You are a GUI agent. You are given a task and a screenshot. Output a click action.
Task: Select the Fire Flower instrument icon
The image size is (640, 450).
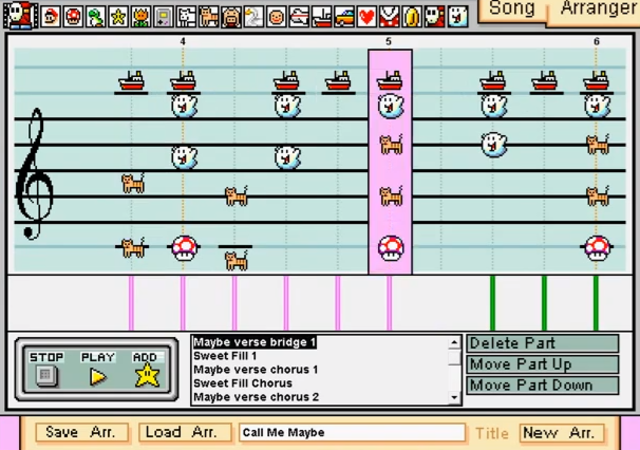point(141,17)
